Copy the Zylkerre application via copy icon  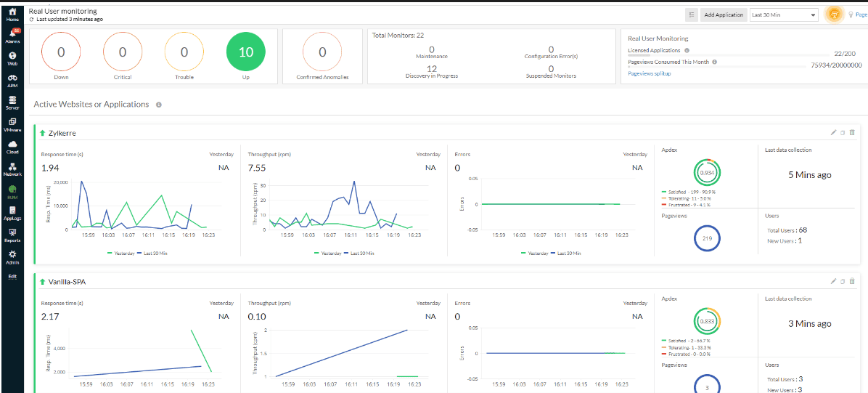point(843,132)
